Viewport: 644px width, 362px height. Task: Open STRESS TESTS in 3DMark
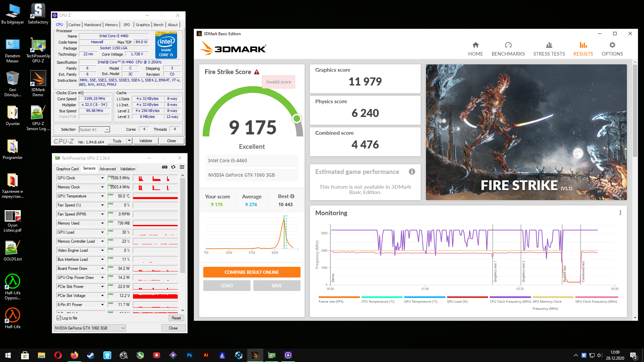549,49
